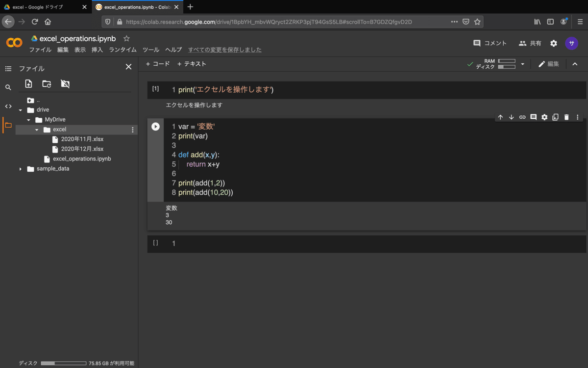Star the excel_operations.ipynb notebook

tap(126, 38)
